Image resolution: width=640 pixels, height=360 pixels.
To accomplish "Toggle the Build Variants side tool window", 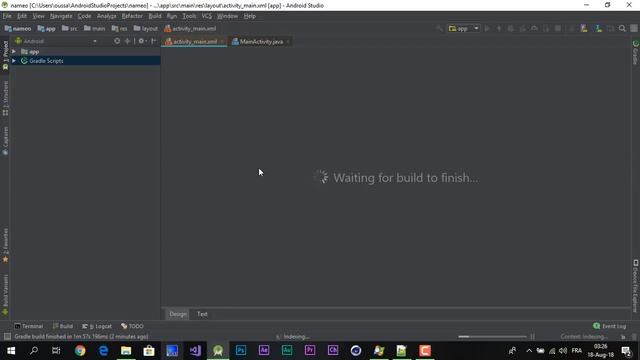I will point(5,294).
